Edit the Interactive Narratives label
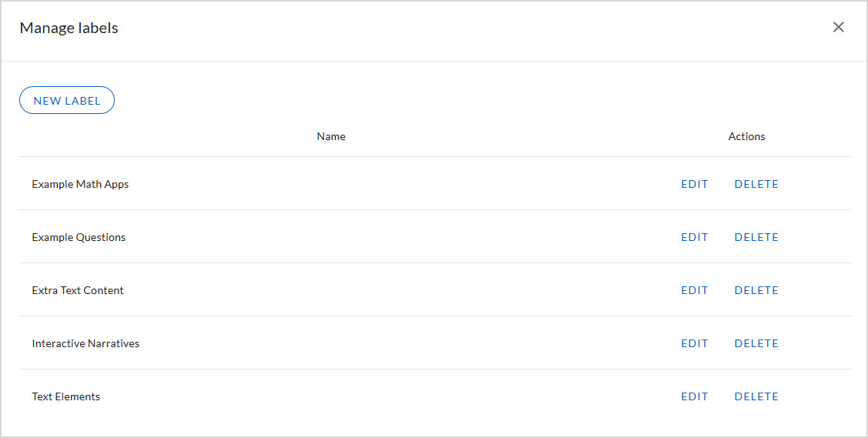The image size is (868, 438). pyautogui.click(x=694, y=344)
